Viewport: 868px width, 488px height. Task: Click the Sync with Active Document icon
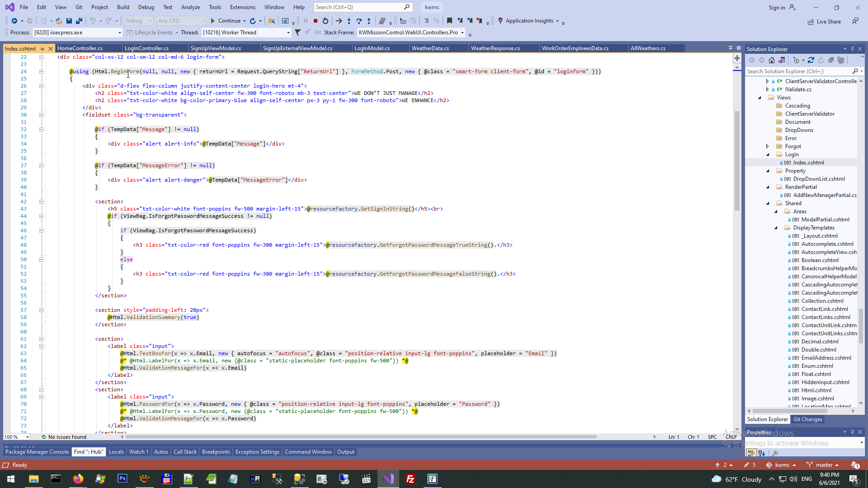pyautogui.click(x=811, y=60)
